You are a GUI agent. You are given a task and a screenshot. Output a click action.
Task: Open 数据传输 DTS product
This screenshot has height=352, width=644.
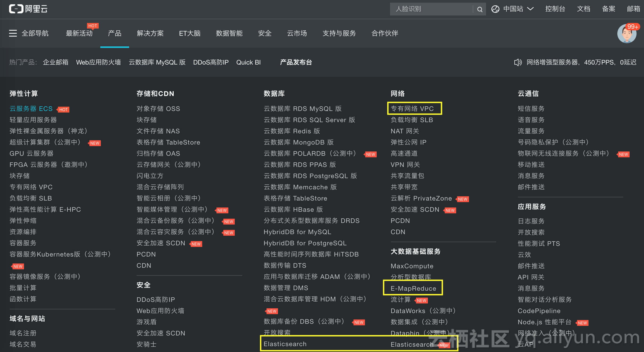point(285,266)
